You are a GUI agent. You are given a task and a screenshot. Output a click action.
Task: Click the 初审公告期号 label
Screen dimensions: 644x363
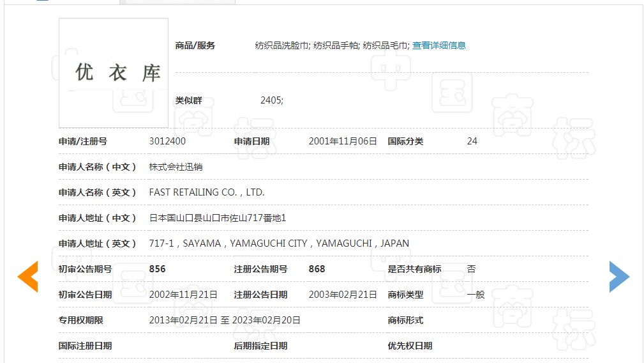[85, 269]
